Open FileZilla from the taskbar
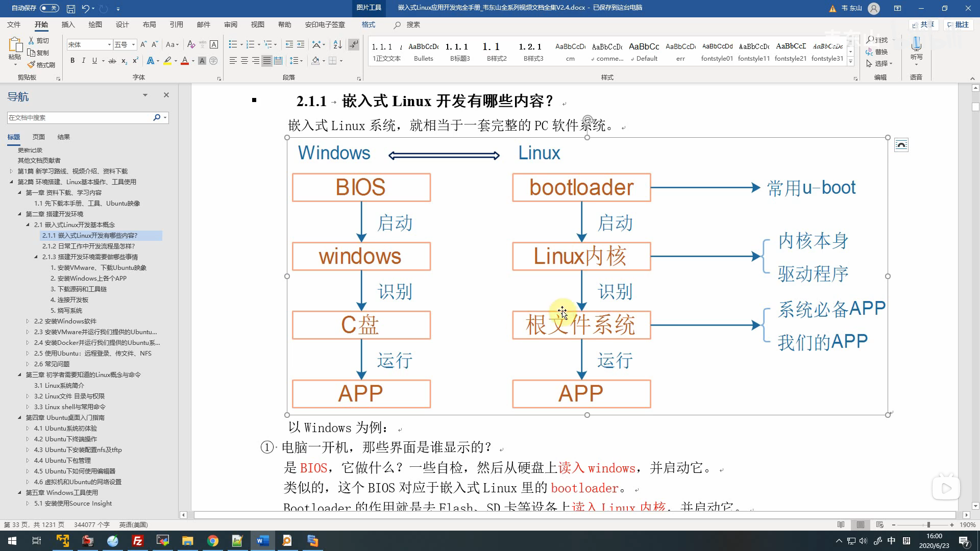Screen dimensions: 980x551 pyautogui.click(x=138, y=541)
